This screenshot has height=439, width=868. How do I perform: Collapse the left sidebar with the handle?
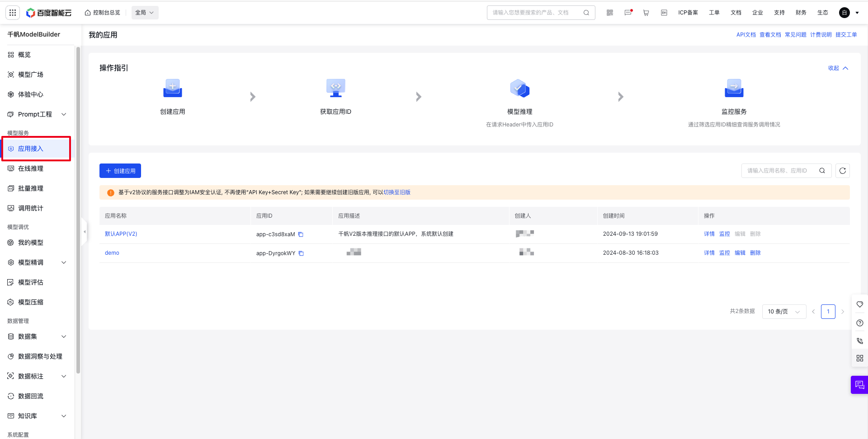(85, 232)
